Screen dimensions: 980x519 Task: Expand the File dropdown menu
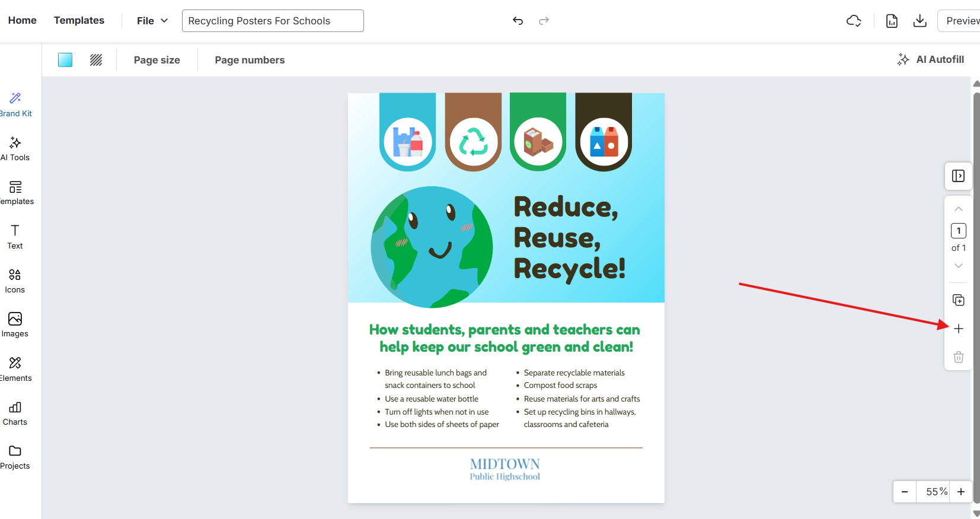pyautogui.click(x=152, y=21)
